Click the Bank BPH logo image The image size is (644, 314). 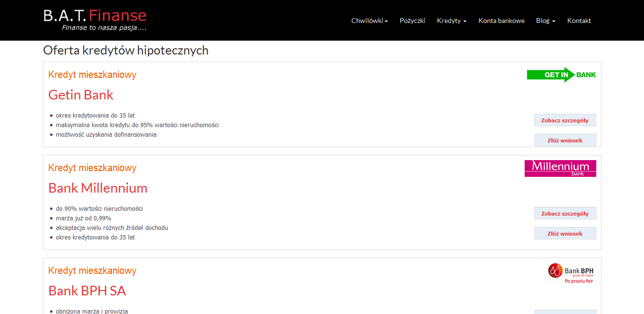pyautogui.click(x=571, y=274)
